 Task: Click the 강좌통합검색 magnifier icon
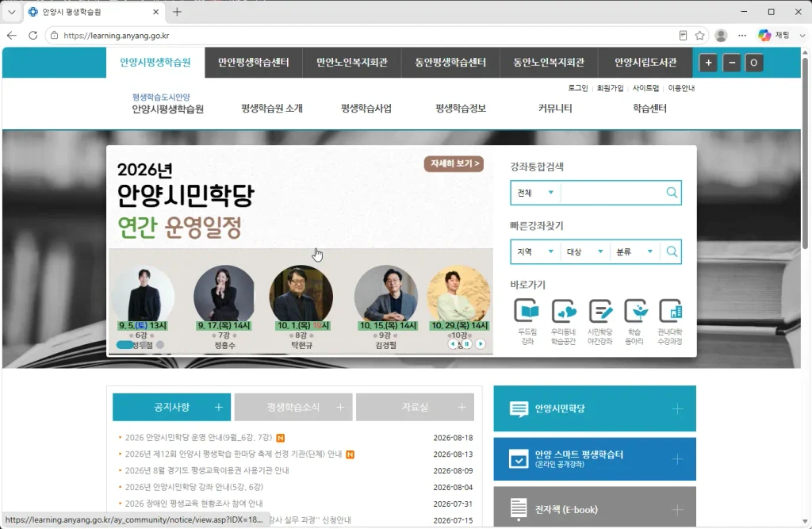coord(672,193)
